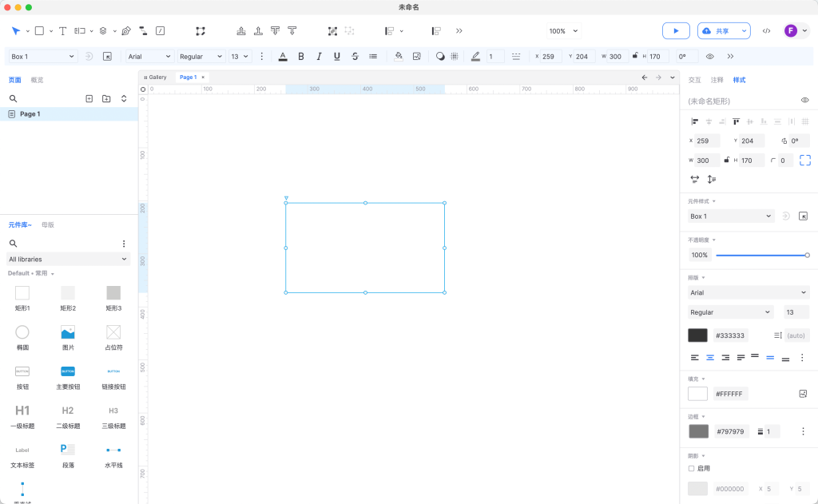Select the Text tool in the top toolbar
The width and height of the screenshot is (818, 504).
click(x=62, y=31)
